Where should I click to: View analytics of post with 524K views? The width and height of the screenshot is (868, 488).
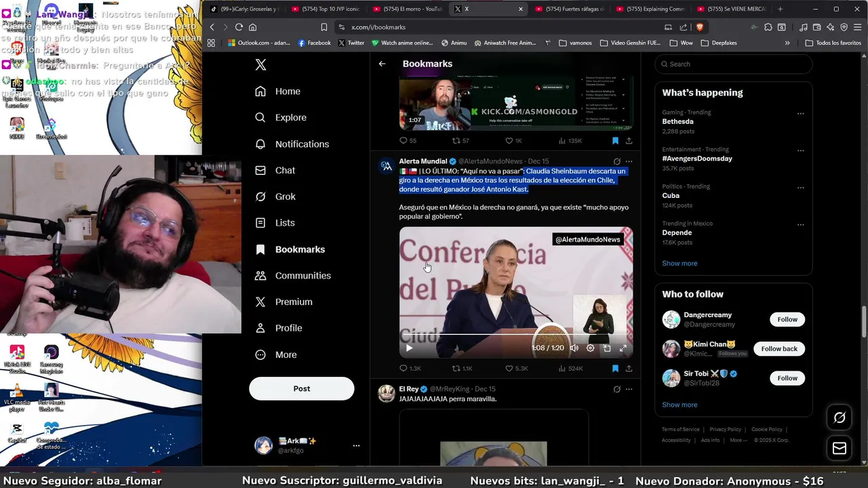[x=570, y=369]
